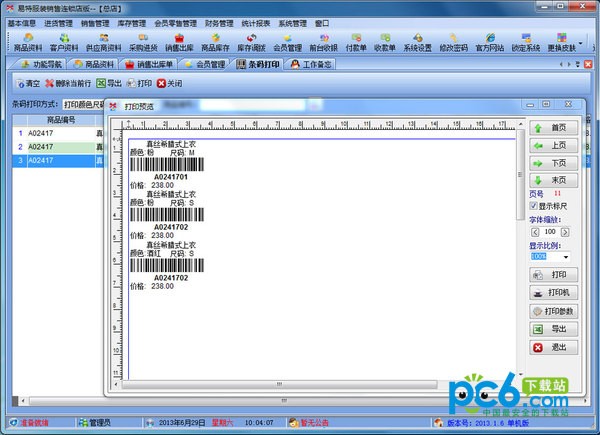
Task: Open 会员零售管理 menu
Action: [175, 24]
